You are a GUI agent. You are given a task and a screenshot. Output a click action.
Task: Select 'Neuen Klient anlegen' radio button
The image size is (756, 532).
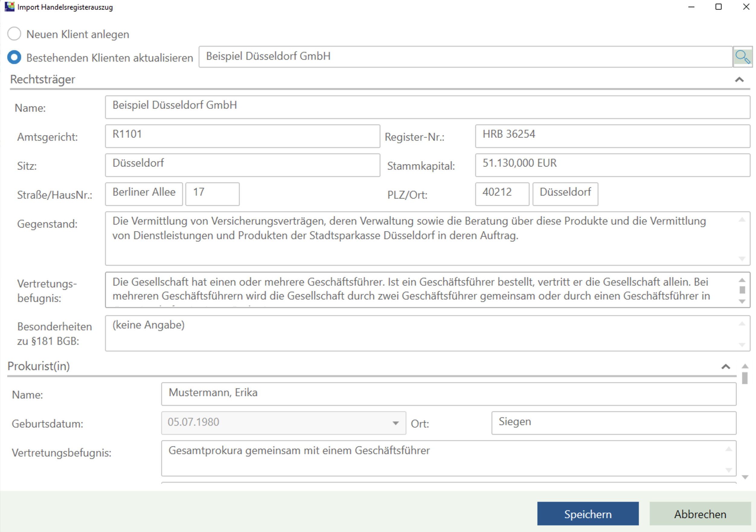pyautogui.click(x=14, y=34)
